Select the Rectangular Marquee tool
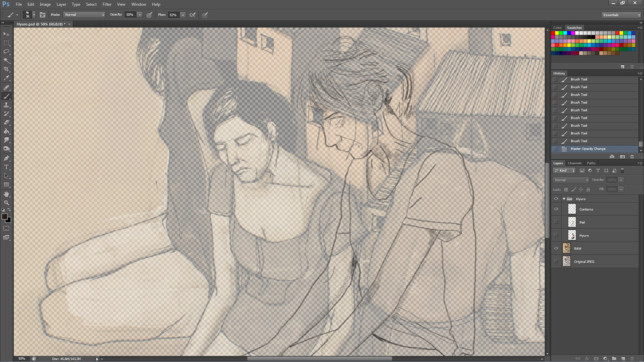 pos(6,43)
